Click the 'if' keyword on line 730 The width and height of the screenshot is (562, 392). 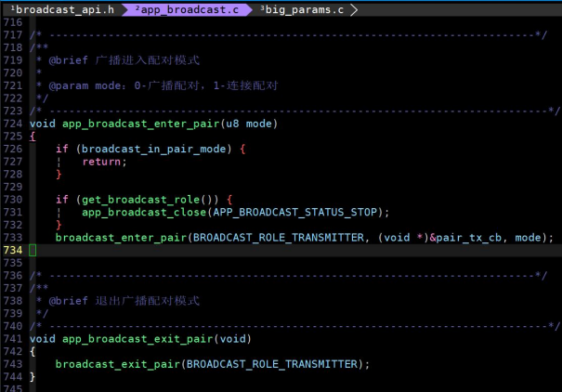(62, 200)
